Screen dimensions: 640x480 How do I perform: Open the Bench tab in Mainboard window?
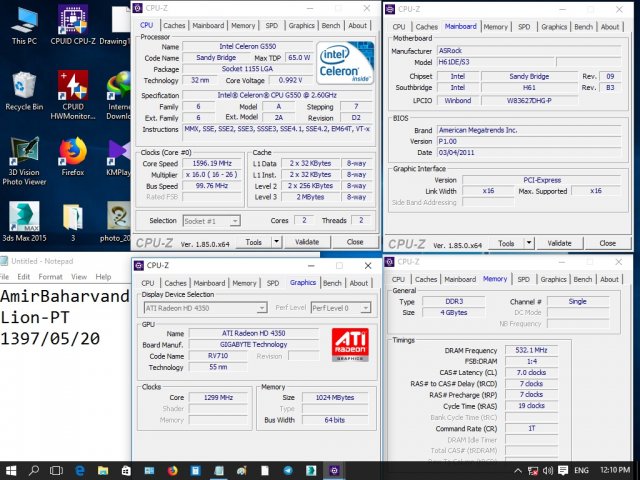click(583, 27)
